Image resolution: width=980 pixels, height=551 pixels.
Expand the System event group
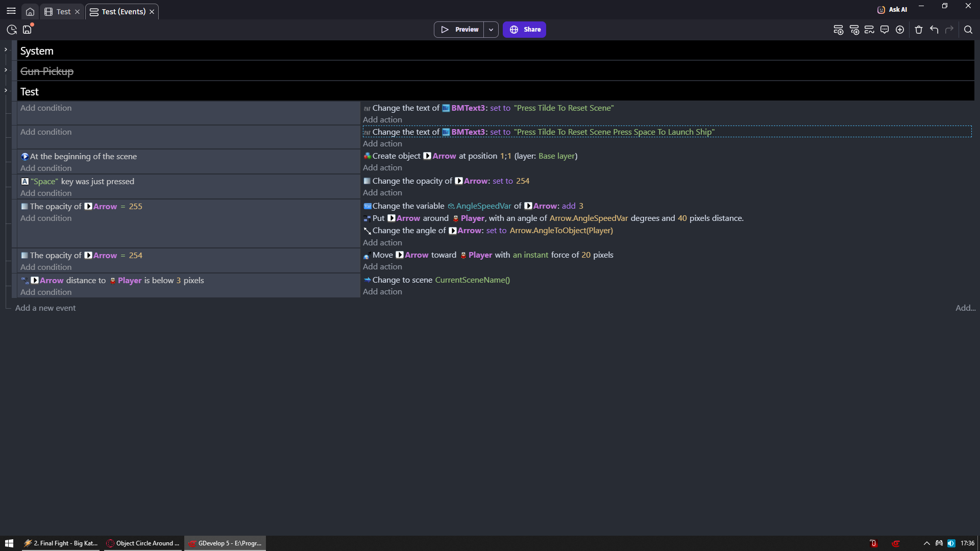[x=6, y=49]
